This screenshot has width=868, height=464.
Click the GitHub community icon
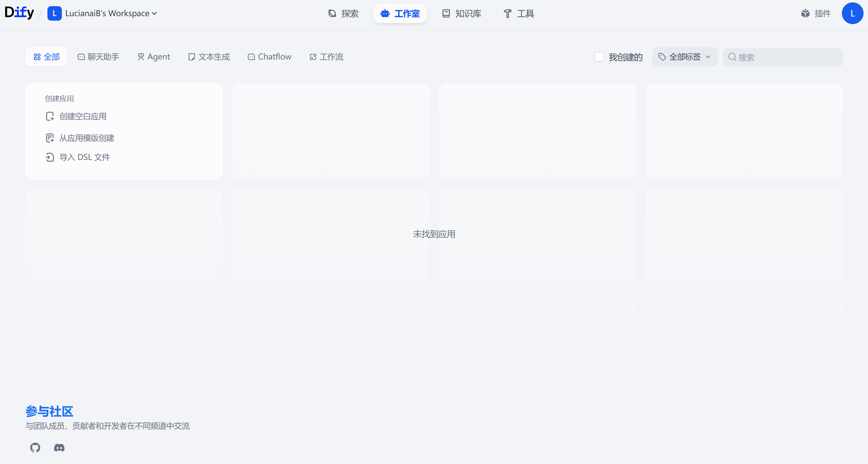(35, 447)
